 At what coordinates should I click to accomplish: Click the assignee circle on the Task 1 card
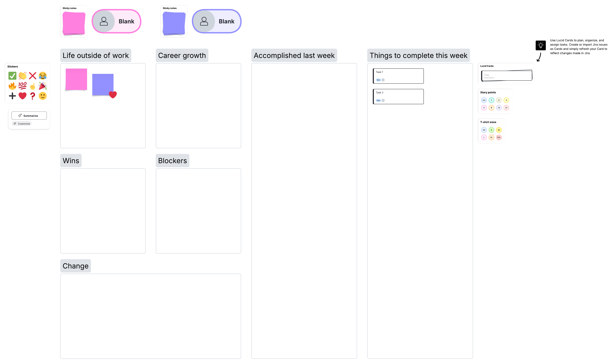click(x=383, y=80)
